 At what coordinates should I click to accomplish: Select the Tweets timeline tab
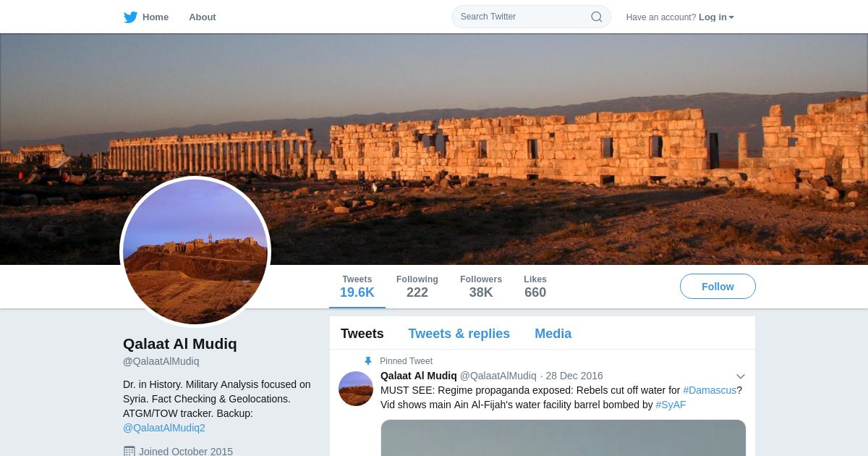pos(362,334)
